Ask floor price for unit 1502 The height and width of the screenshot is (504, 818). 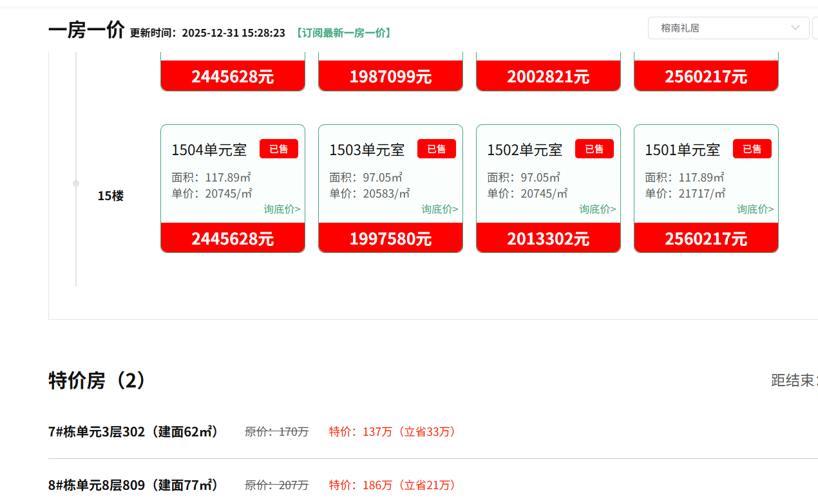point(597,209)
